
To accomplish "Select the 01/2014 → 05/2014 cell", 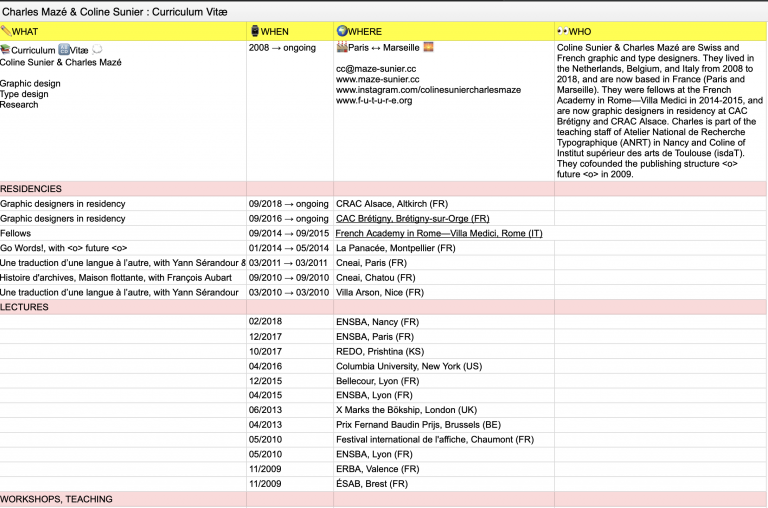I will click(289, 248).
